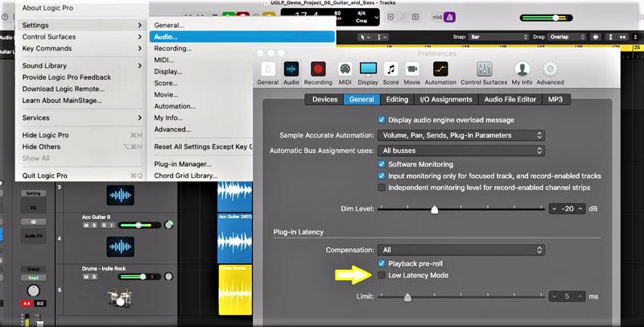Switch to the Audio File Editor tab
The width and height of the screenshot is (644, 327).
[510, 99]
